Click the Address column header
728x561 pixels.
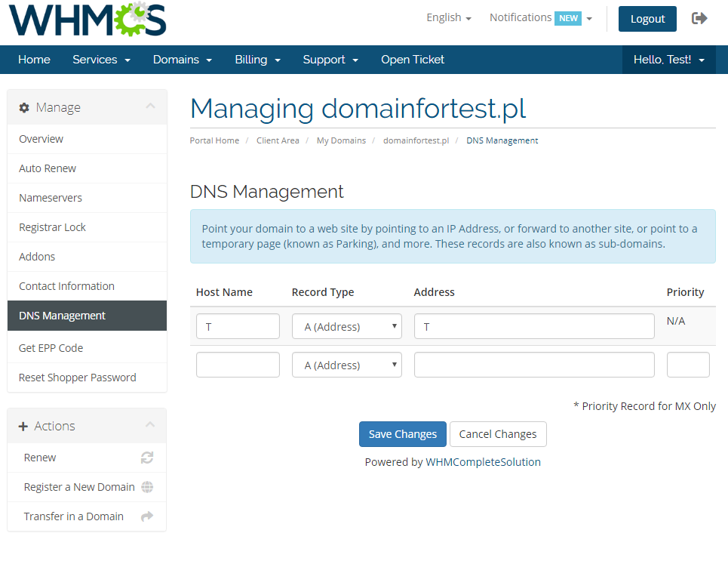pos(434,292)
